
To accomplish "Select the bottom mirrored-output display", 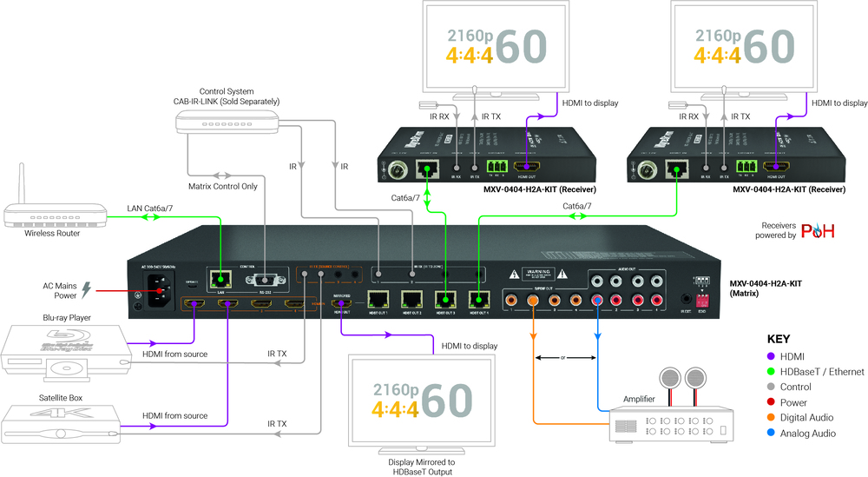I will [422, 403].
